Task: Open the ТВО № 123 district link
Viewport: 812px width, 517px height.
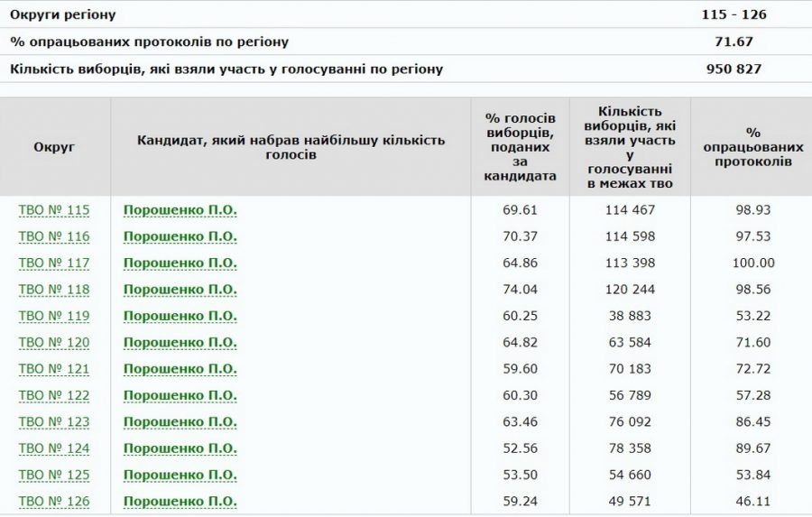Action: coord(54,422)
